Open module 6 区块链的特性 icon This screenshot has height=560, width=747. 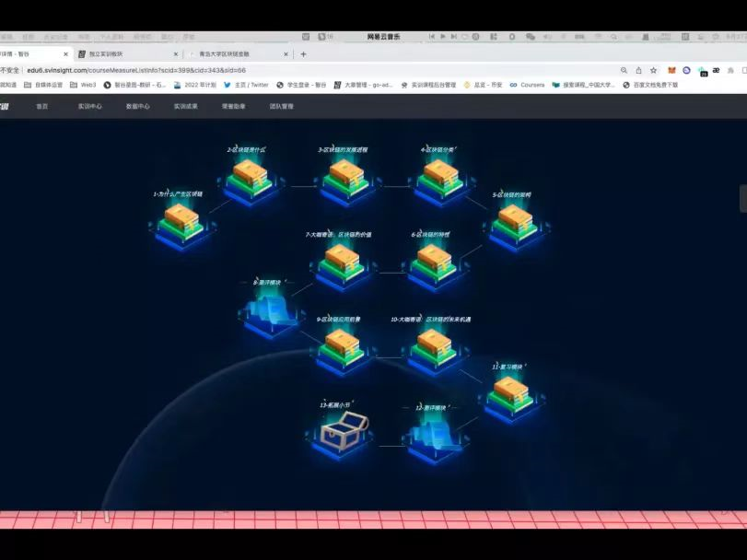point(433,261)
